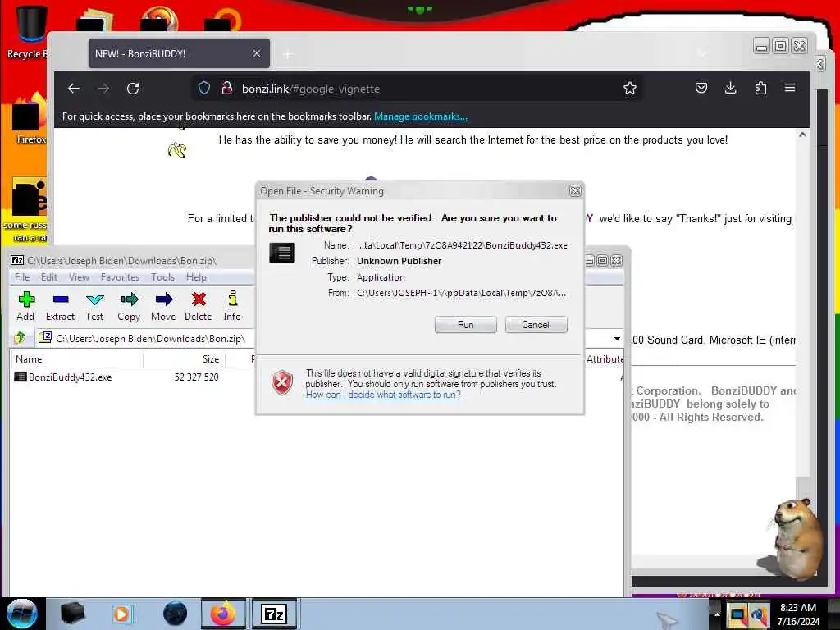
Task: Open the Firefox Downloads panel
Action: [x=731, y=88]
